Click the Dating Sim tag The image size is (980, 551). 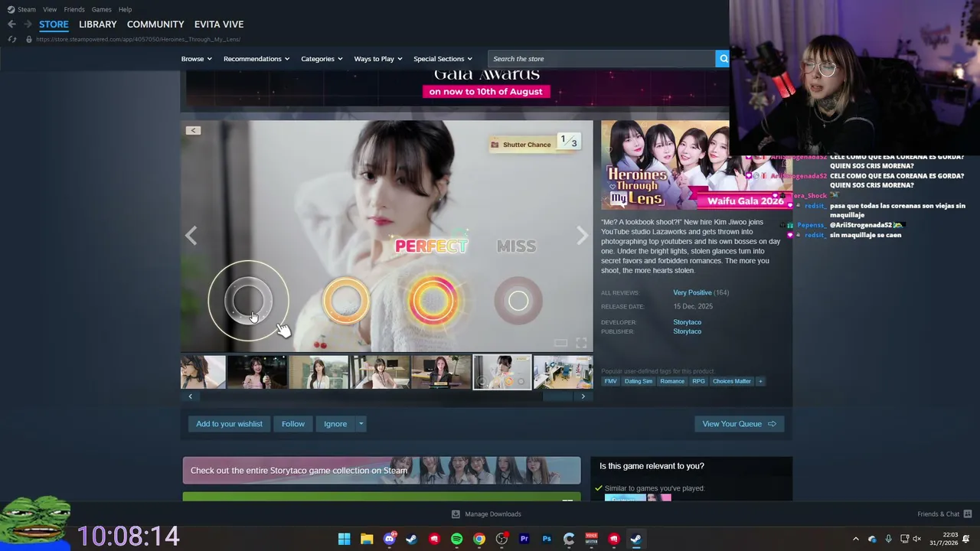[x=639, y=381]
